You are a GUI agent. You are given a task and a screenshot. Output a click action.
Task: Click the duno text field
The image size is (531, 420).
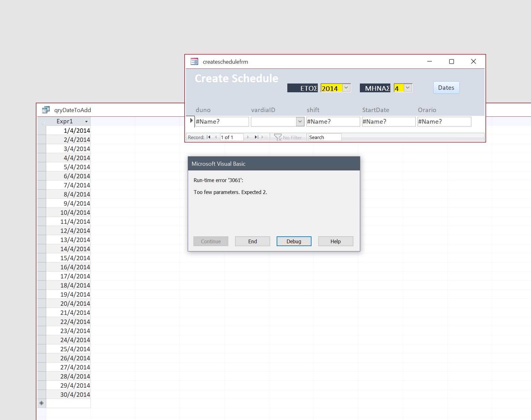222,121
